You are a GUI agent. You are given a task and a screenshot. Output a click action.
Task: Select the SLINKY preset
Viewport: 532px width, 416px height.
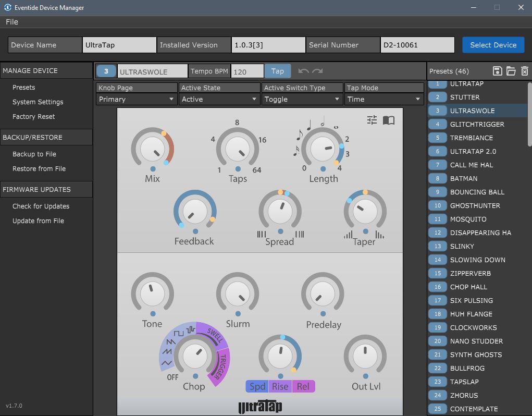pyautogui.click(x=477, y=247)
